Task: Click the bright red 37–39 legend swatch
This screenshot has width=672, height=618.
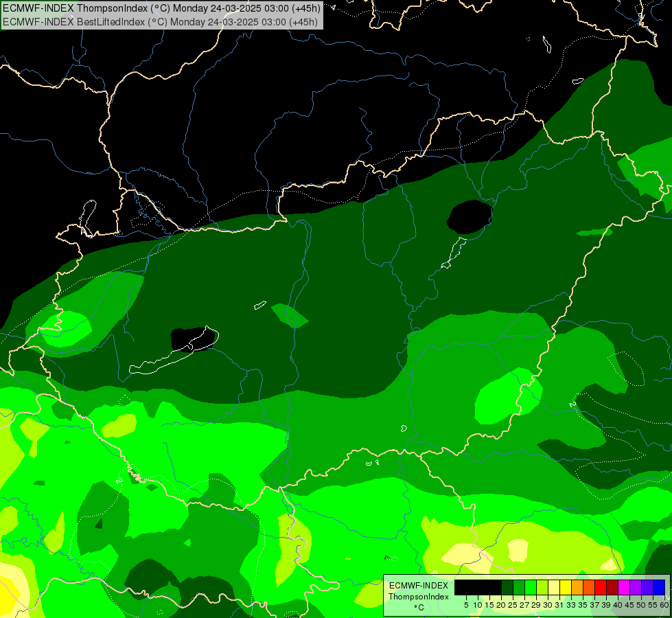Action: pos(601,587)
